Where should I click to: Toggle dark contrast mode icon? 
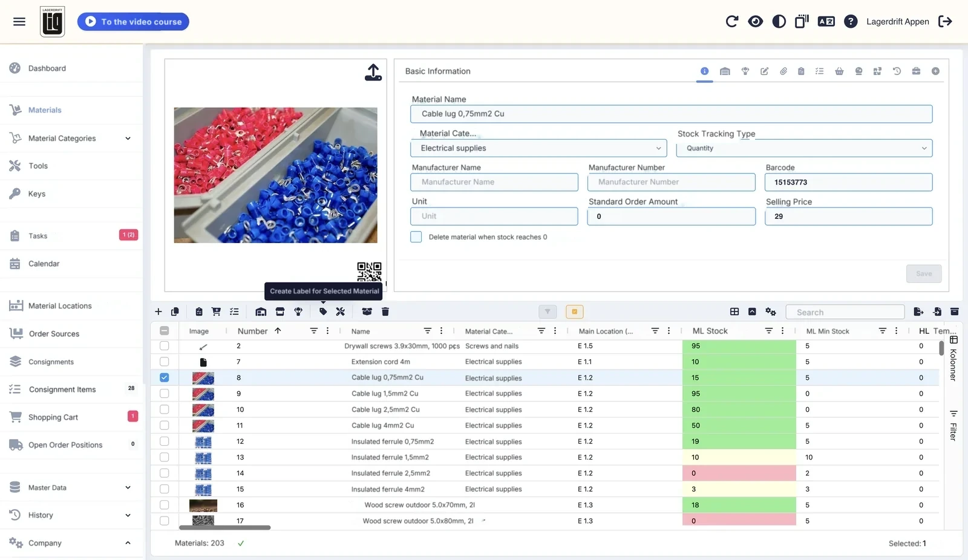click(779, 22)
